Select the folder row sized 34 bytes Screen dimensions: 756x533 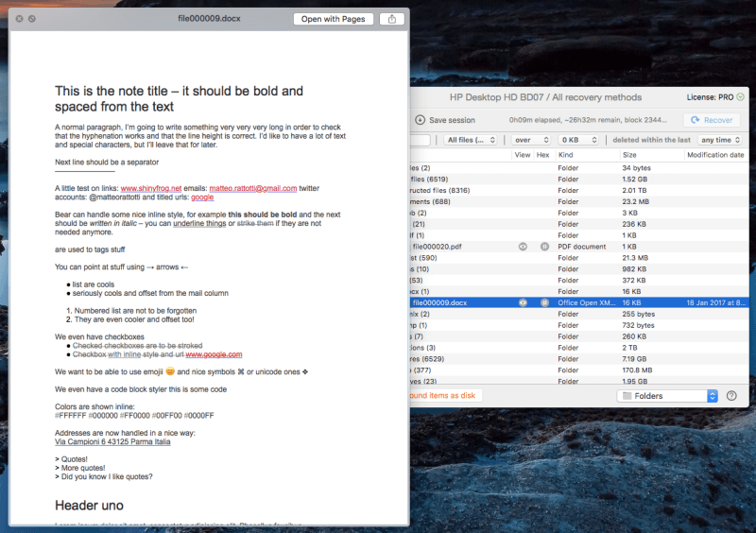pos(579,168)
